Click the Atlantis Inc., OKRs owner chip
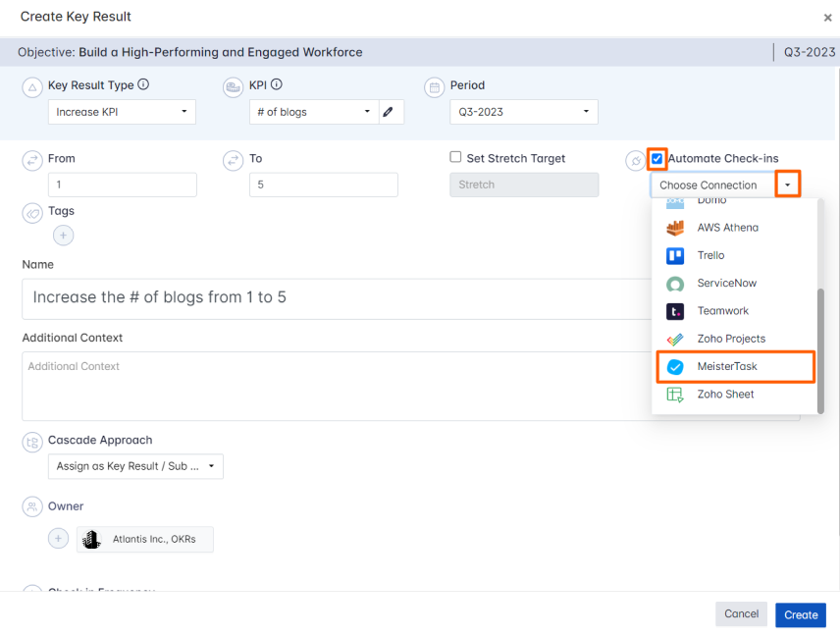Screen dimensions: 840x636 click(145, 539)
